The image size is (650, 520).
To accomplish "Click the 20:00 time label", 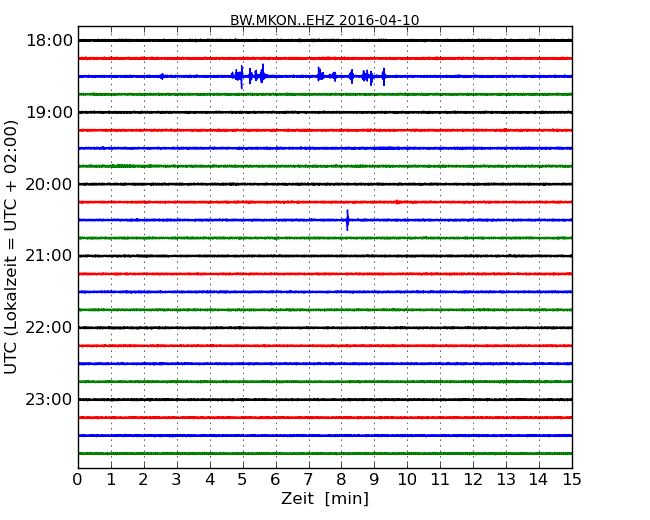I will (x=49, y=184).
